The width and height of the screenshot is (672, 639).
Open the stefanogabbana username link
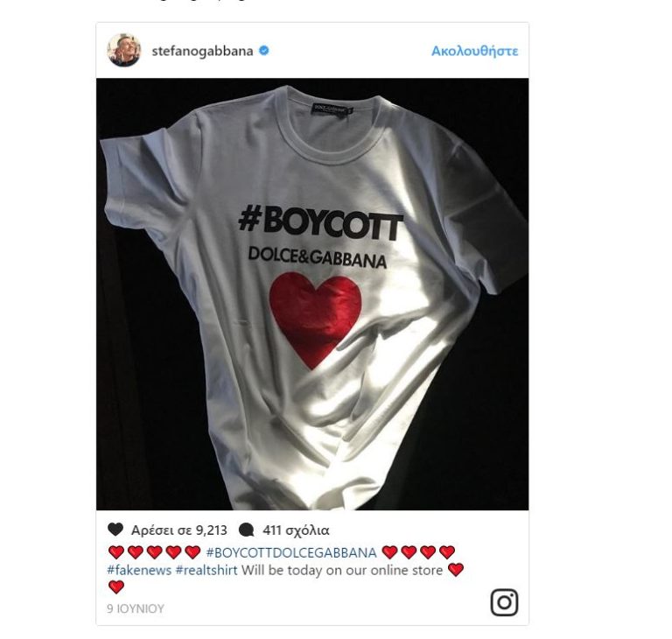pyautogui.click(x=202, y=51)
